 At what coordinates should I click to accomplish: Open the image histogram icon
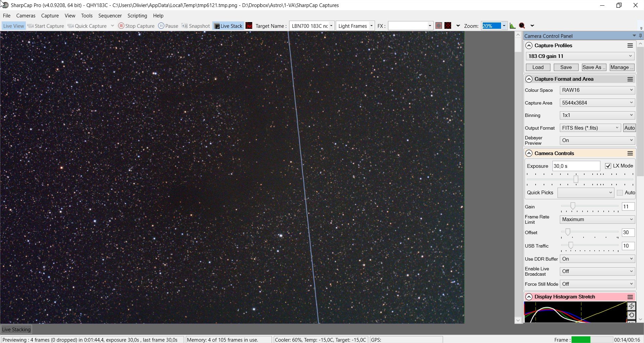513,26
